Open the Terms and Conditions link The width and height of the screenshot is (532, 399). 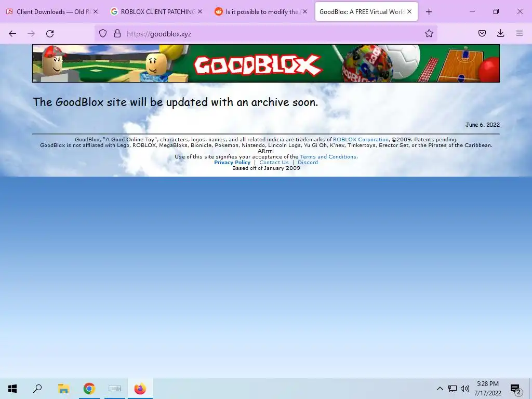(x=328, y=157)
